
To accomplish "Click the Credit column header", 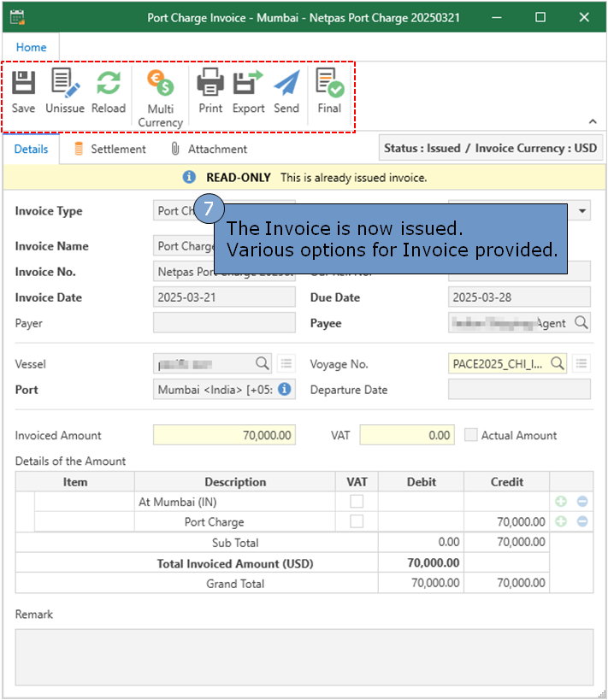I will tap(506, 482).
